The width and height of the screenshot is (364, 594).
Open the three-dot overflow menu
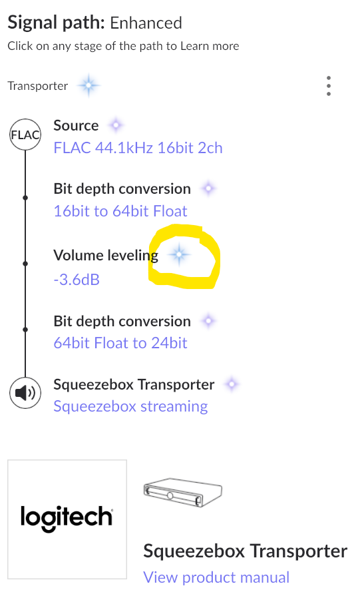pyautogui.click(x=329, y=86)
